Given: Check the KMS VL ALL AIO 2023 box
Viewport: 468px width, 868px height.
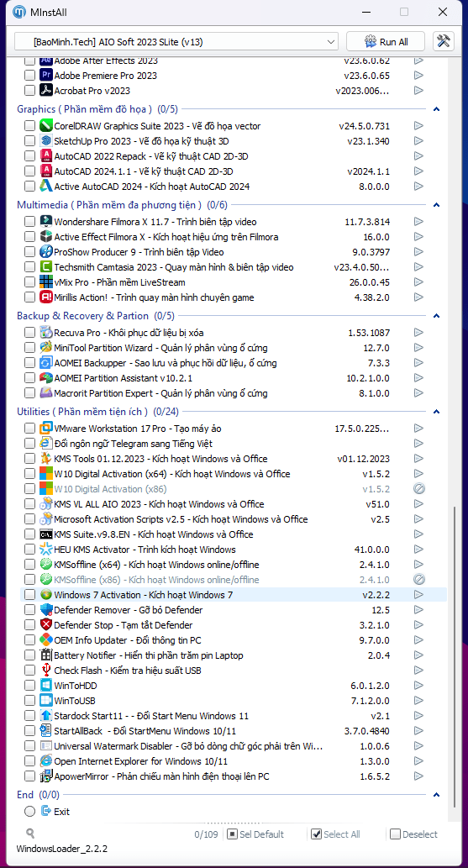Looking at the screenshot, I should click(x=29, y=504).
